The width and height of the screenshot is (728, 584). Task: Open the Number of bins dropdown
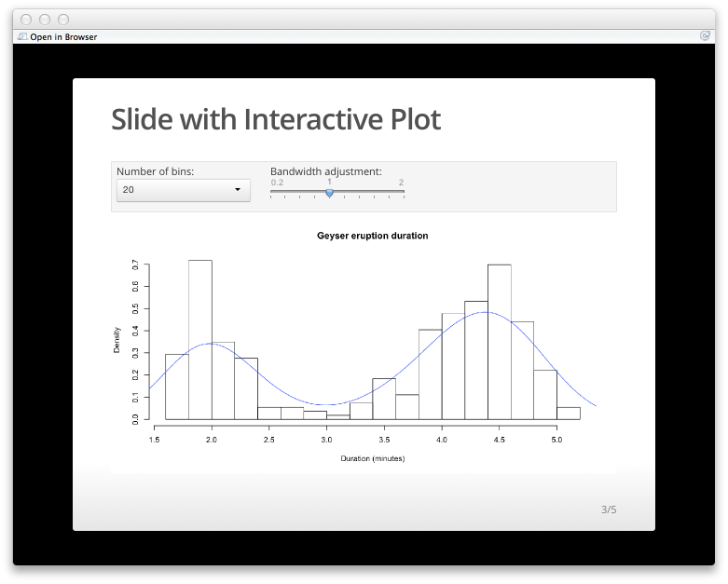[183, 190]
